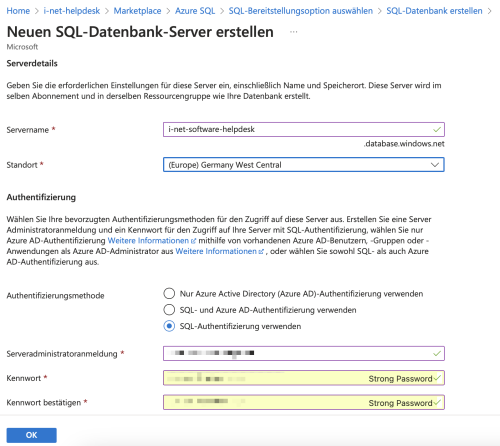Viewport: 500px width, 446px height.
Task: Focus the Serveradministratoranmeldung field
Action: 304,353
